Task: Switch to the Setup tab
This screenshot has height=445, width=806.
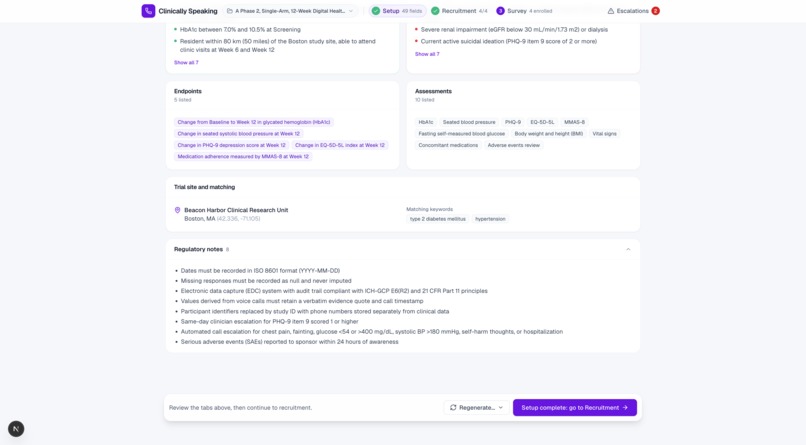Action: point(397,11)
